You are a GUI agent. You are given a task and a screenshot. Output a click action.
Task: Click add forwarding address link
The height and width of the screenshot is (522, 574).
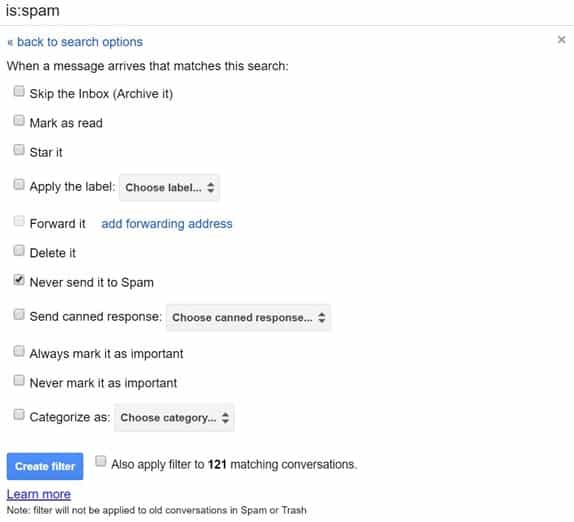pyautogui.click(x=167, y=223)
